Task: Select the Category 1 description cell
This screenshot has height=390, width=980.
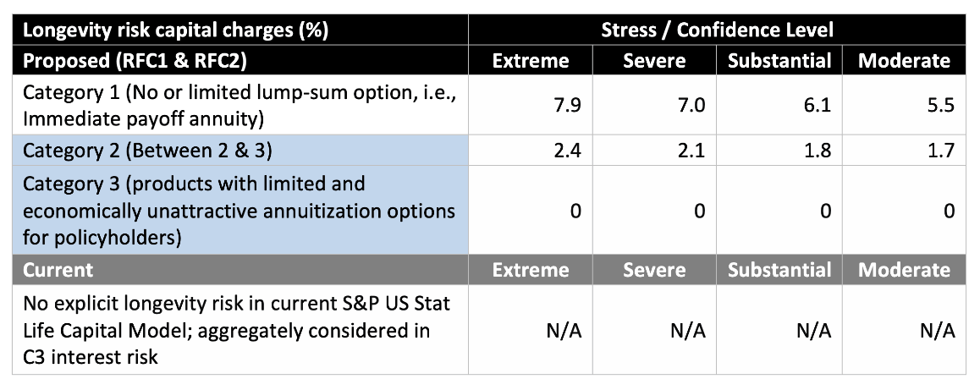Action: pos(240,104)
